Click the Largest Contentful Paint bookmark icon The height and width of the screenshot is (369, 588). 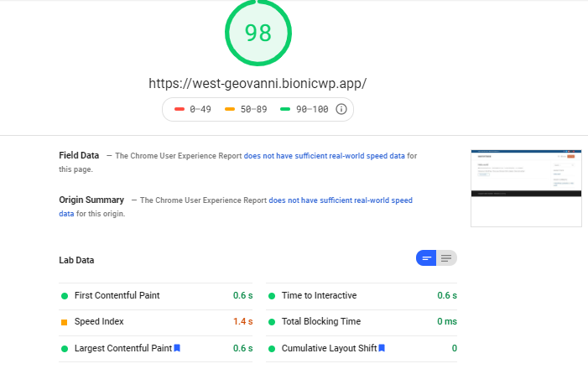177,348
